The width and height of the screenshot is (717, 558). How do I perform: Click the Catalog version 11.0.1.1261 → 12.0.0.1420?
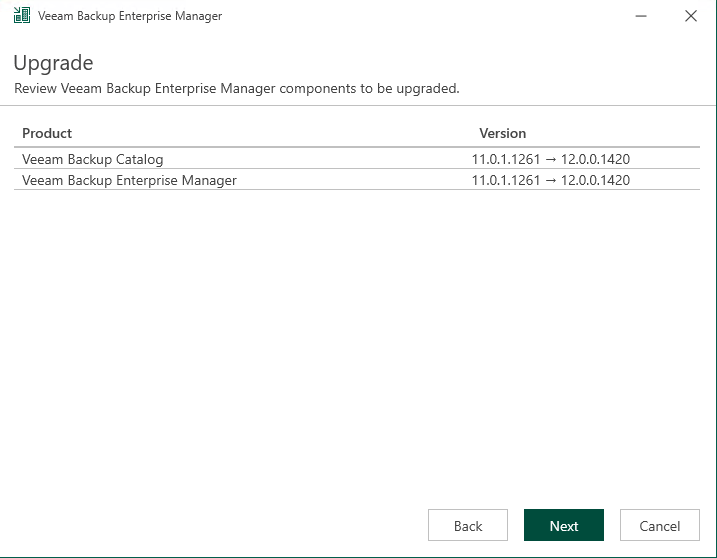pyautogui.click(x=551, y=159)
